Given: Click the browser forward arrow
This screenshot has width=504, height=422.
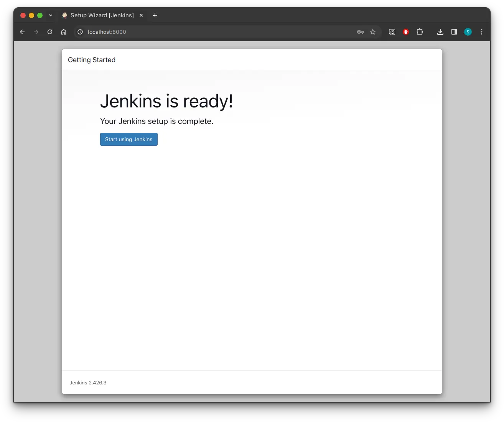Looking at the screenshot, I should tap(36, 32).
